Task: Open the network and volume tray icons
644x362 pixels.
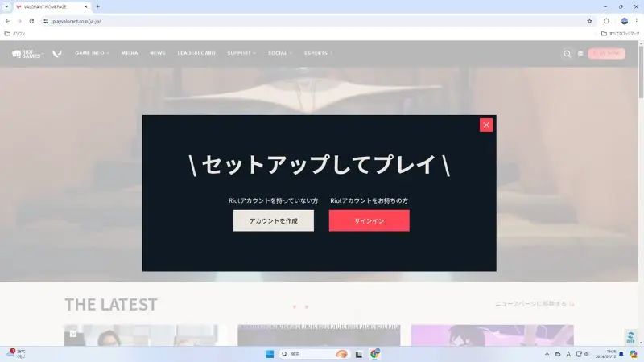Action: point(582,354)
